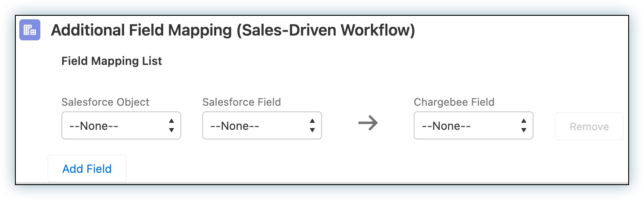The height and width of the screenshot is (200, 644).
Task: Click the --None-- value under Salesforce Object
Action: pos(94,126)
